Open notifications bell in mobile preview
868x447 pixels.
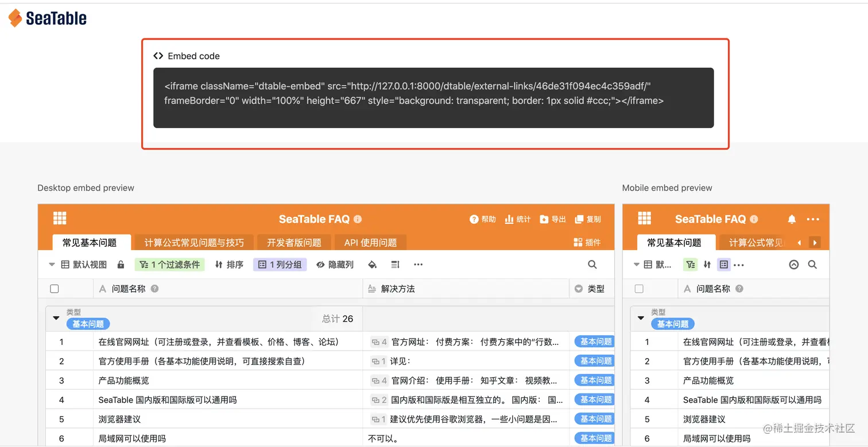tap(792, 219)
